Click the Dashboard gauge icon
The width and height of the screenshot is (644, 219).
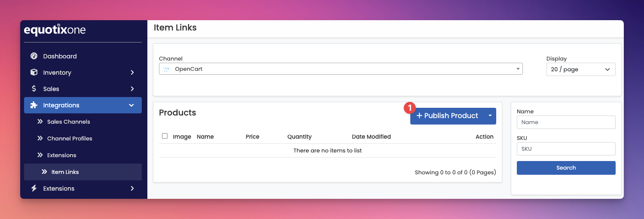tap(34, 56)
